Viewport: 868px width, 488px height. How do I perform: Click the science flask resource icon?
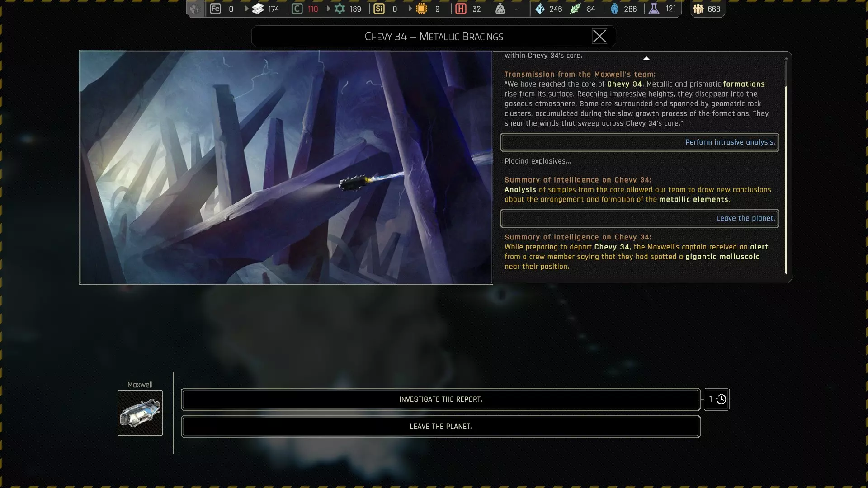click(x=654, y=9)
